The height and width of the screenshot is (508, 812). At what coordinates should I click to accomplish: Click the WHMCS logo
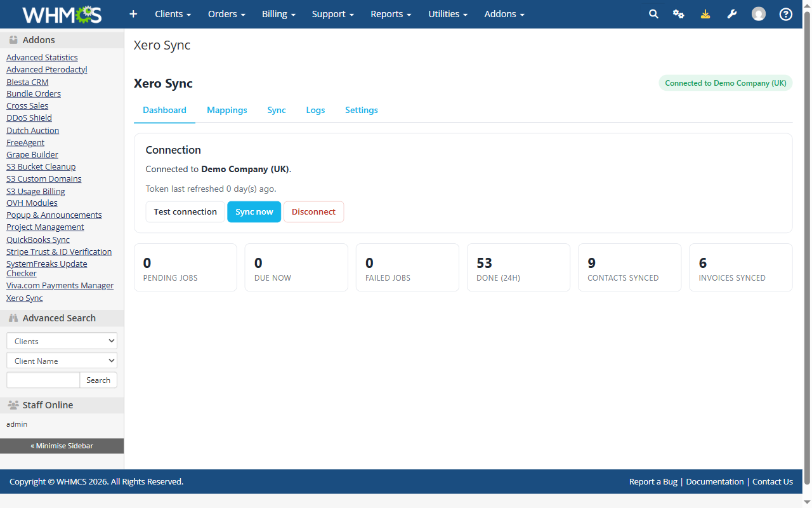62,14
